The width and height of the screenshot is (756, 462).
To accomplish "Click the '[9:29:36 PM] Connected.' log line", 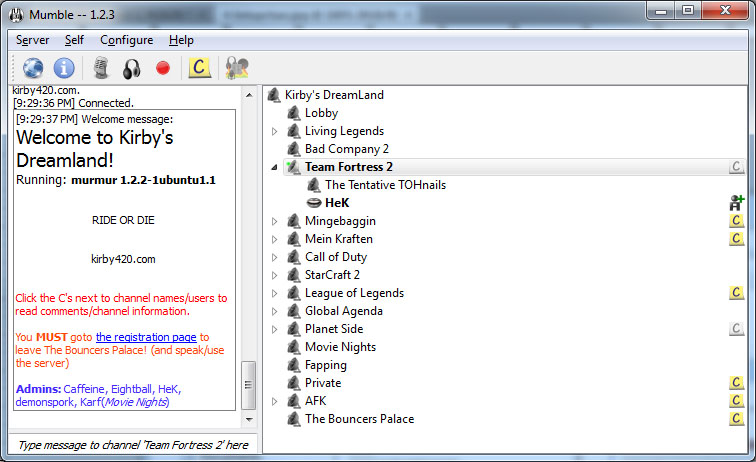I will pos(73,103).
